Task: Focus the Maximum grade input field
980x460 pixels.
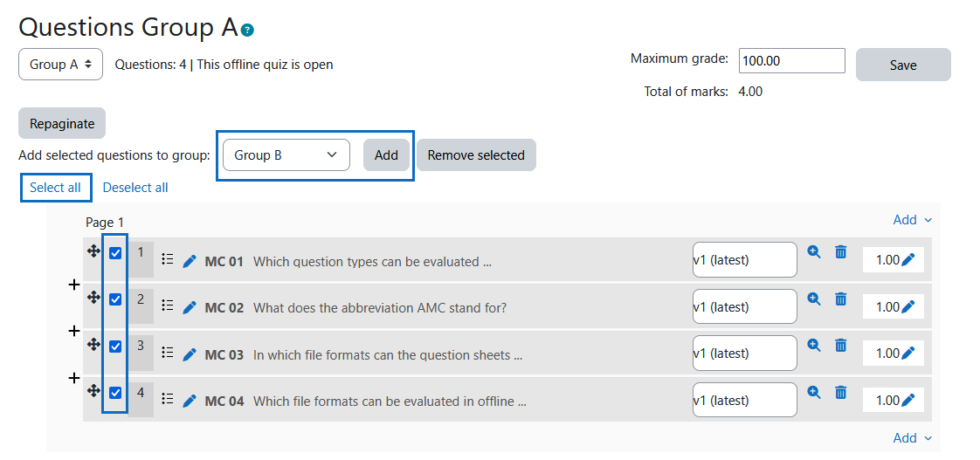Action: [x=792, y=60]
